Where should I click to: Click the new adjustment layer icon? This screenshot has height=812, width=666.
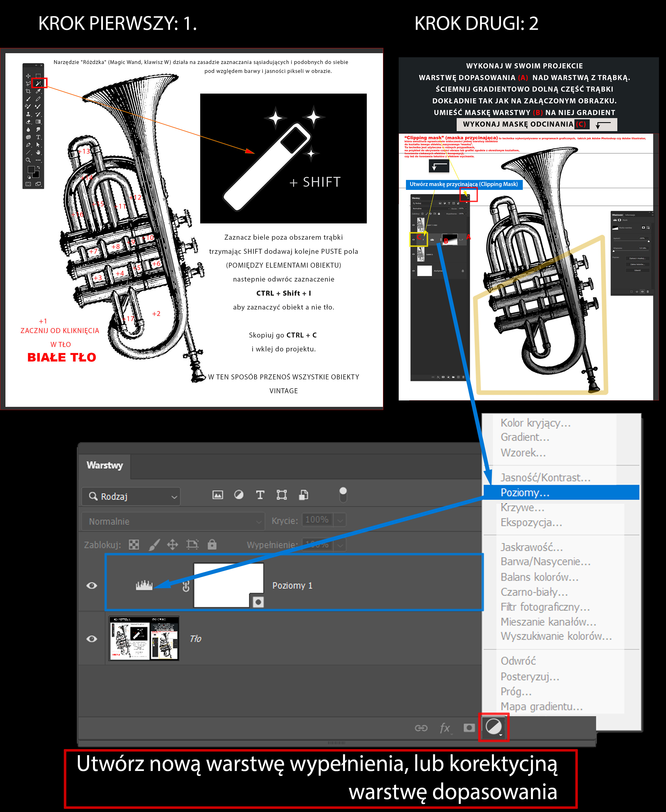point(493,727)
